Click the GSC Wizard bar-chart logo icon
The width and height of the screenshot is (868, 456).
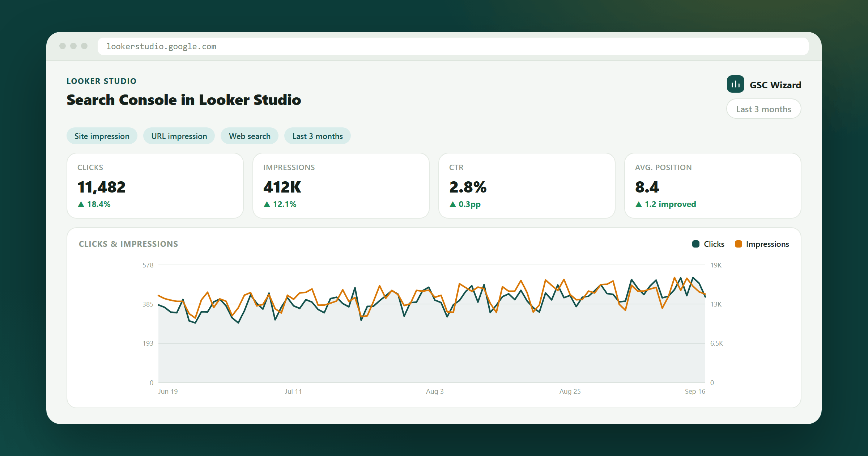coord(735,84)
